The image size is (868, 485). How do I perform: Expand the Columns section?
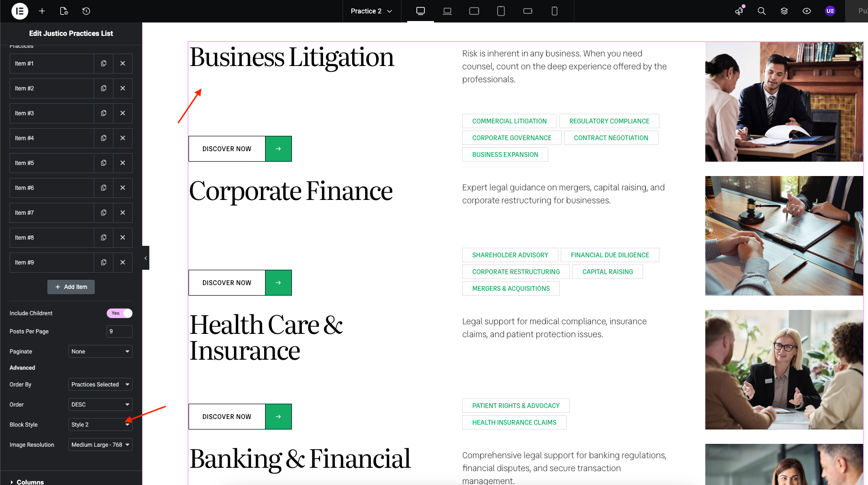point(30,482)
